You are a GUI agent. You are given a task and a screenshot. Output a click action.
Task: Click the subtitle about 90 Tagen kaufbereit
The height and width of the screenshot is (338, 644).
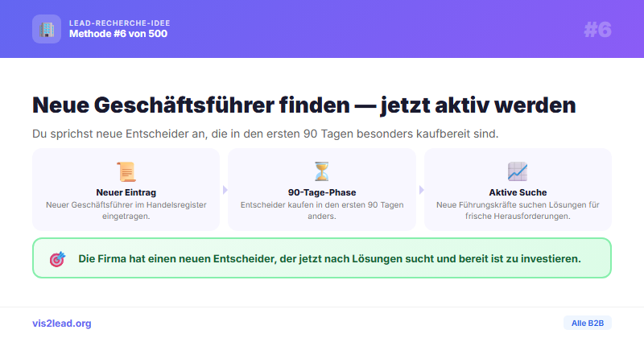click(x=266, y=134)
